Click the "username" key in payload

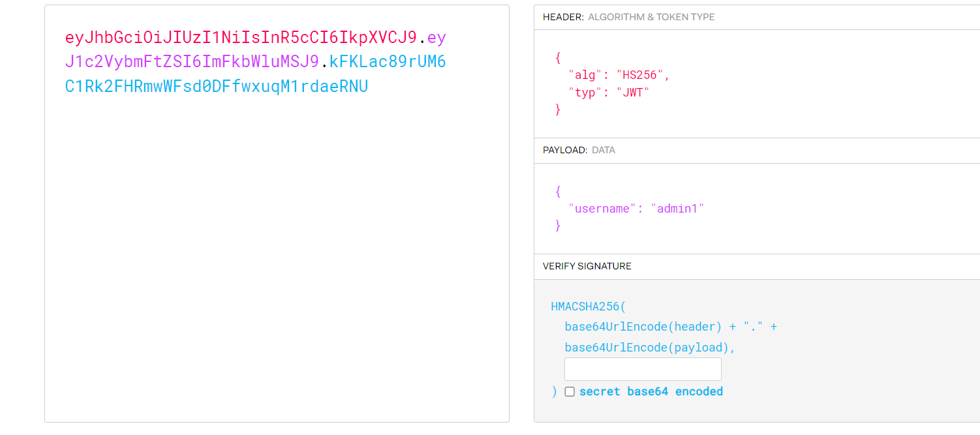pyautogui.click(x=602, y=209)
